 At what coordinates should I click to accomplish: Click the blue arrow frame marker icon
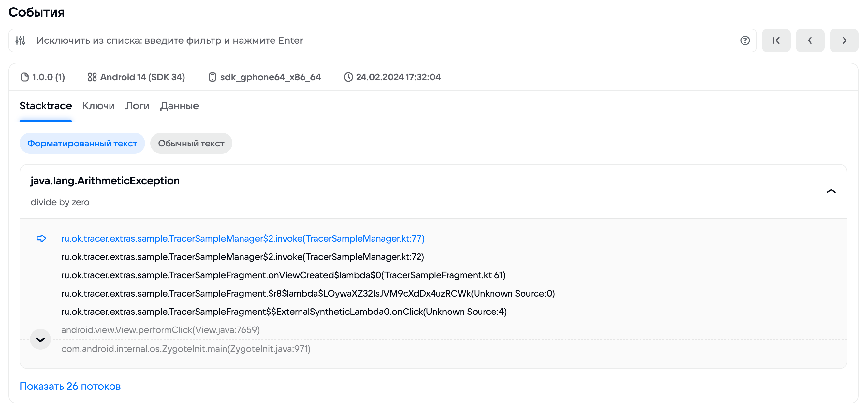point(41,239)
